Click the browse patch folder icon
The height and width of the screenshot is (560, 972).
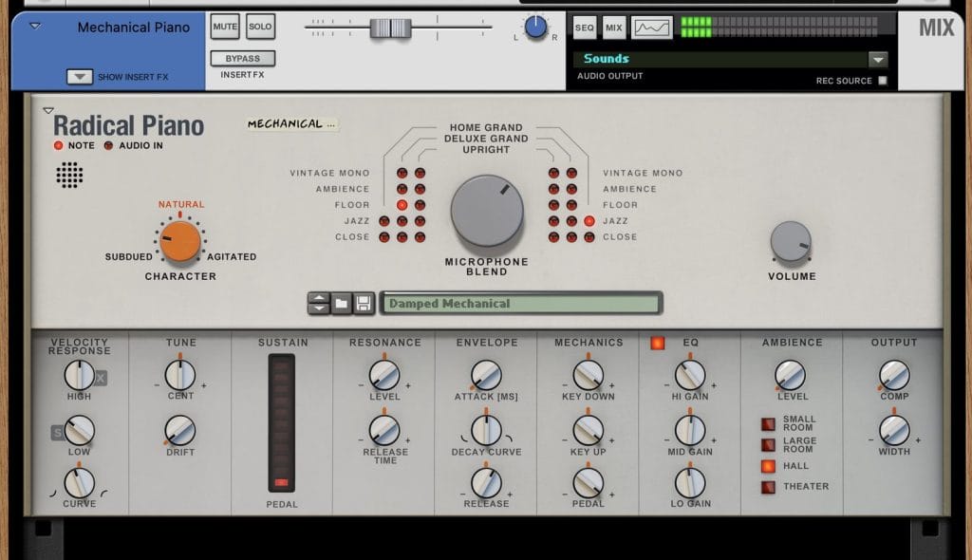[342, 304]
